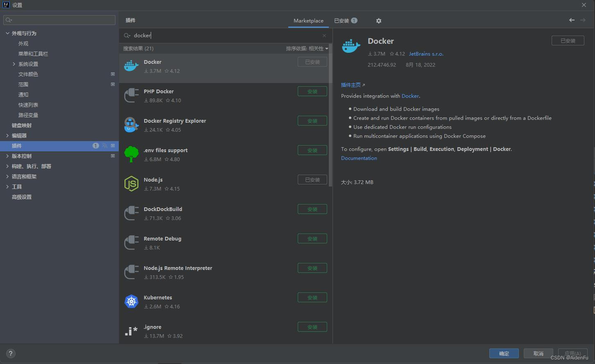Install the Kubernetes plugin
The height and width of the screenshot is (364, 595).
click(312, 297)
